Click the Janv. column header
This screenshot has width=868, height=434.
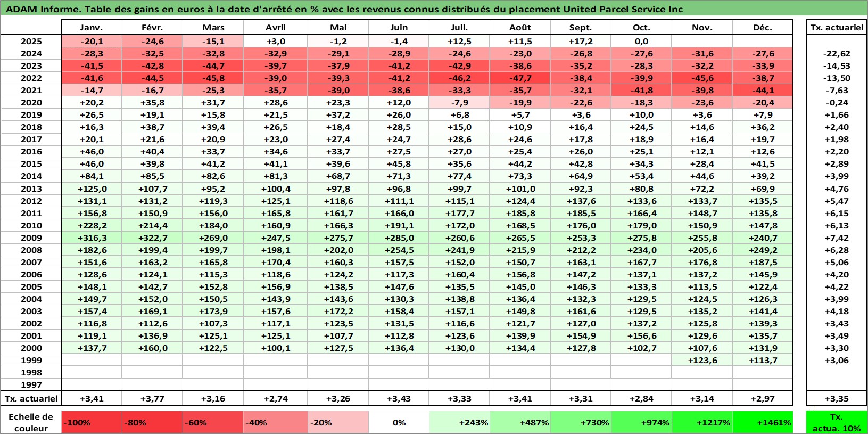[x=92, y=28]
